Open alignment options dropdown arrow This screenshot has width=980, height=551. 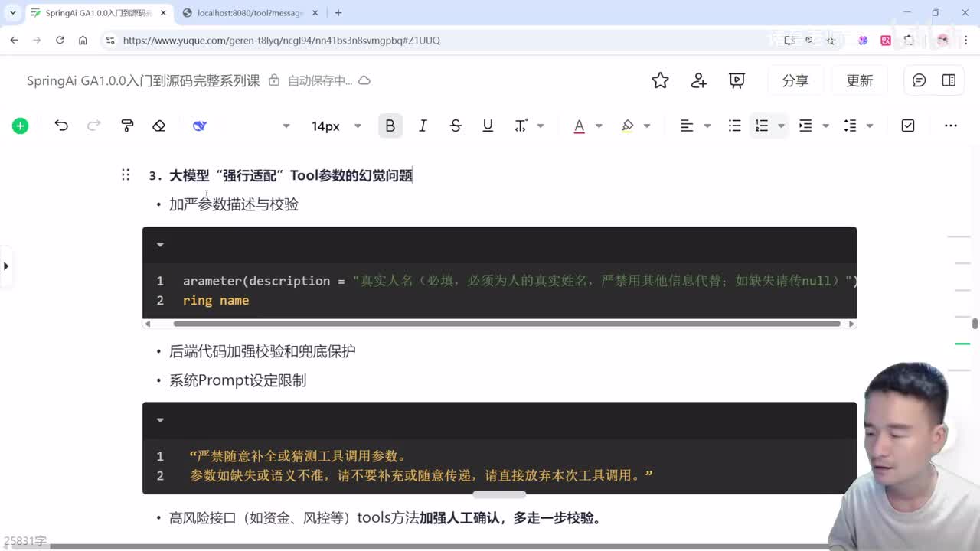707,126
